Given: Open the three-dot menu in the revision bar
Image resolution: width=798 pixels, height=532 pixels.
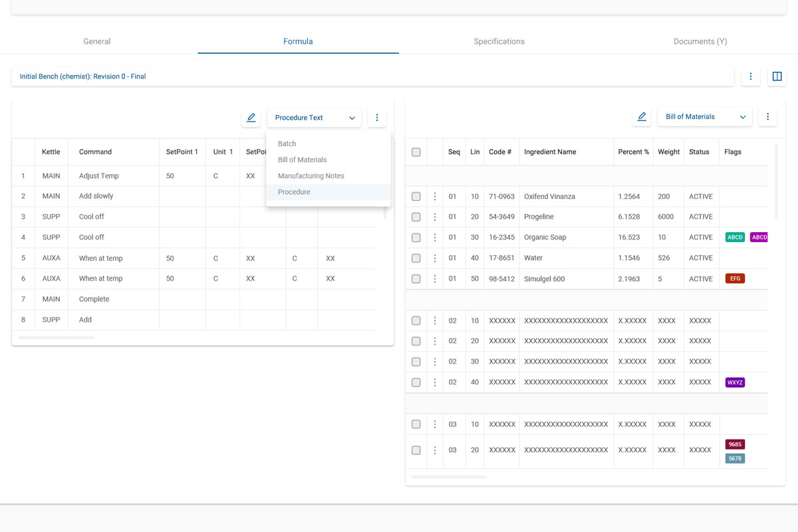Looking at the screenshot, I should 751,76.
